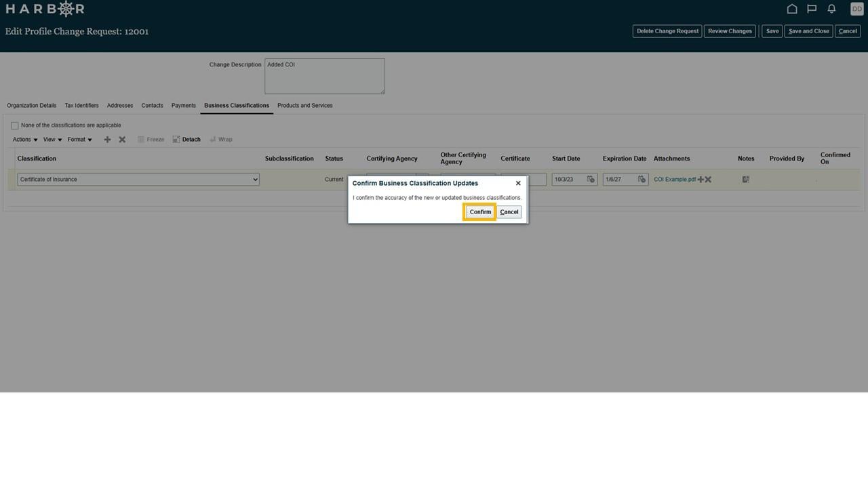Detach the table
The image size is (868, 488).
(186, 140)
